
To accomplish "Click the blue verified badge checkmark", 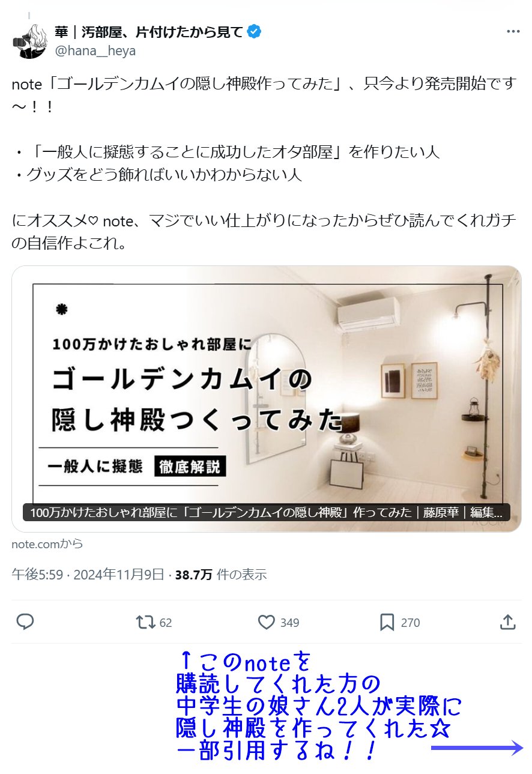I will (255, 31).
